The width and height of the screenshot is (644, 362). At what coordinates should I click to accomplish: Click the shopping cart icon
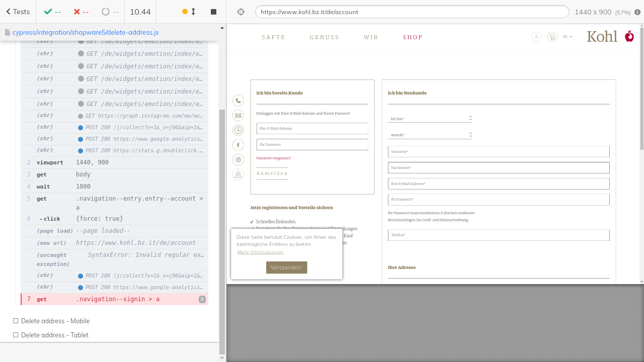552,37
